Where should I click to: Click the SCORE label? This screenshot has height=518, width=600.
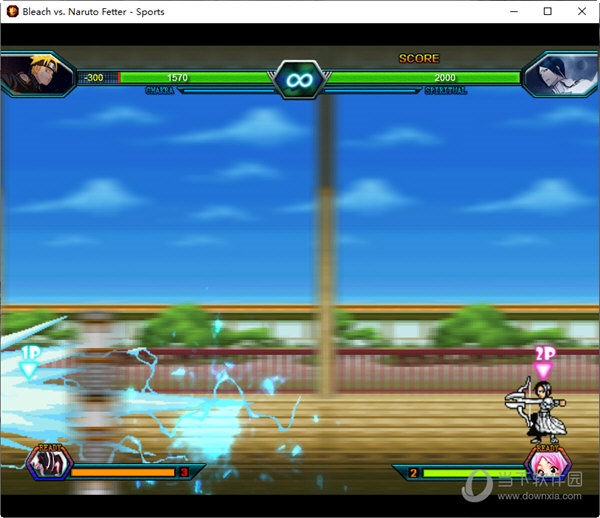(x=419, y=58)
